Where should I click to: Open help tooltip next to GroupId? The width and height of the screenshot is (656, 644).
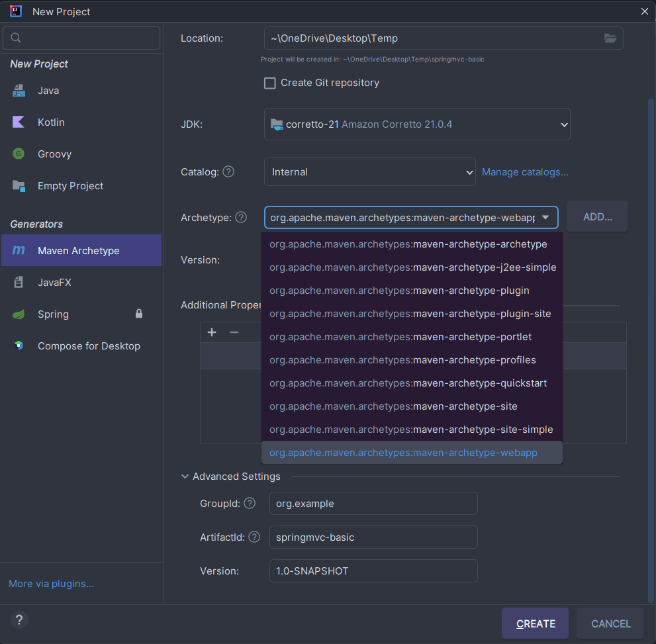tap(250, 503)
